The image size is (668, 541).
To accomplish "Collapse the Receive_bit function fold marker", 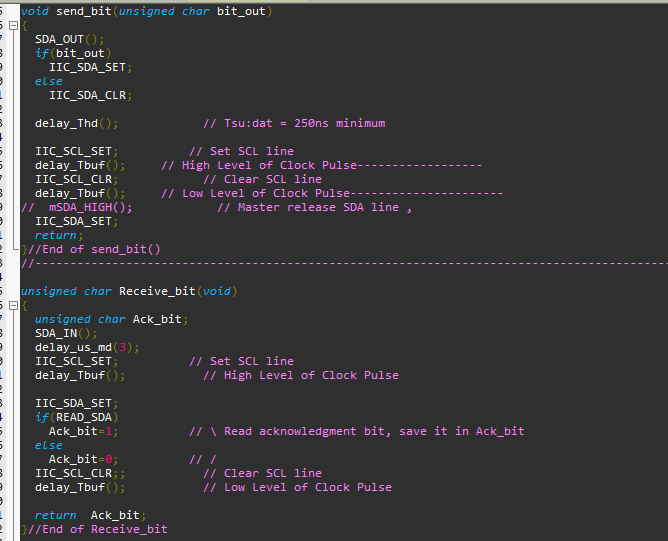I will [x=13, y=305].
